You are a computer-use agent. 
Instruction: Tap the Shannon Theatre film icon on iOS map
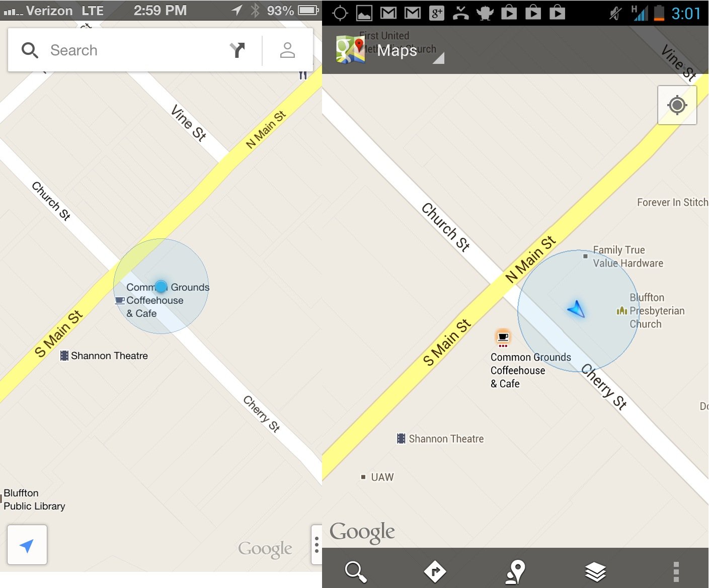64,356
